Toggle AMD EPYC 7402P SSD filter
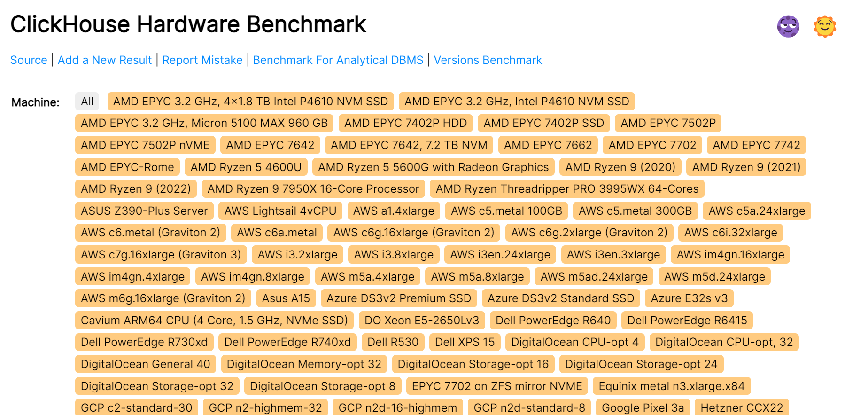This screenshot has width=868, height=415. click(544, 123)
